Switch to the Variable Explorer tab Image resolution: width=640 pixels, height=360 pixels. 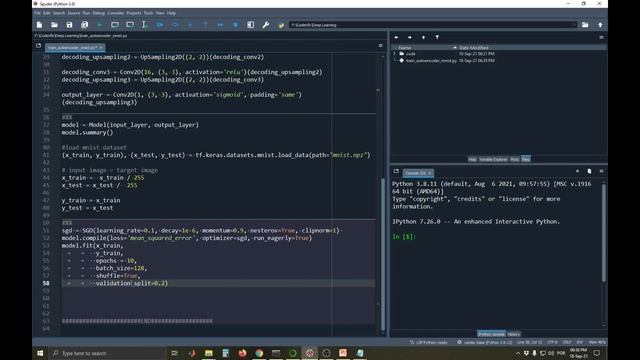493,159
